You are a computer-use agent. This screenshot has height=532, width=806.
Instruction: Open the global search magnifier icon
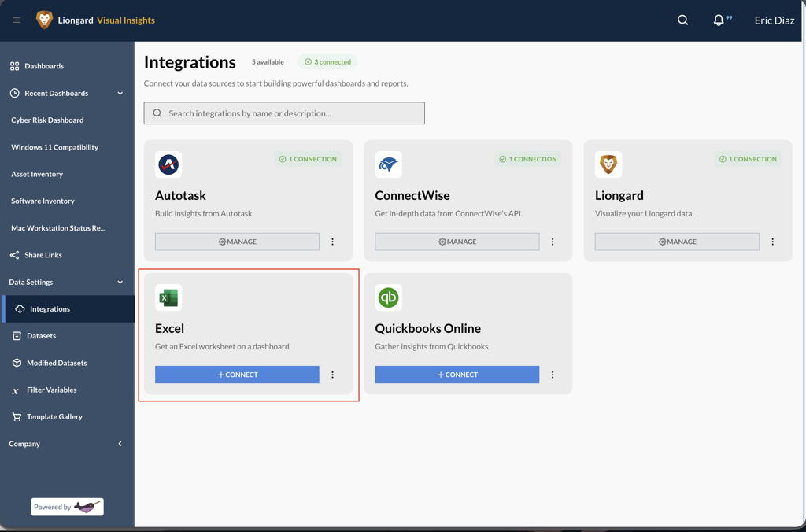(x=682, y=20)
